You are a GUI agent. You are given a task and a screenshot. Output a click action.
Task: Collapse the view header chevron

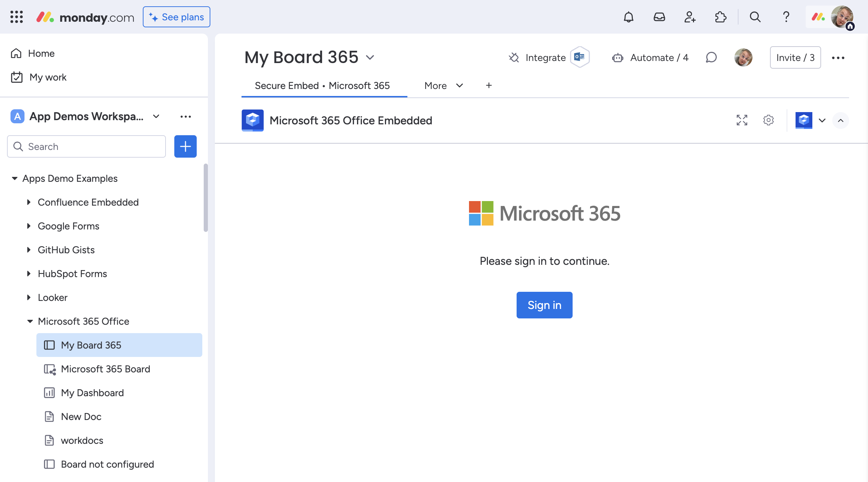[x=840, y=120]
